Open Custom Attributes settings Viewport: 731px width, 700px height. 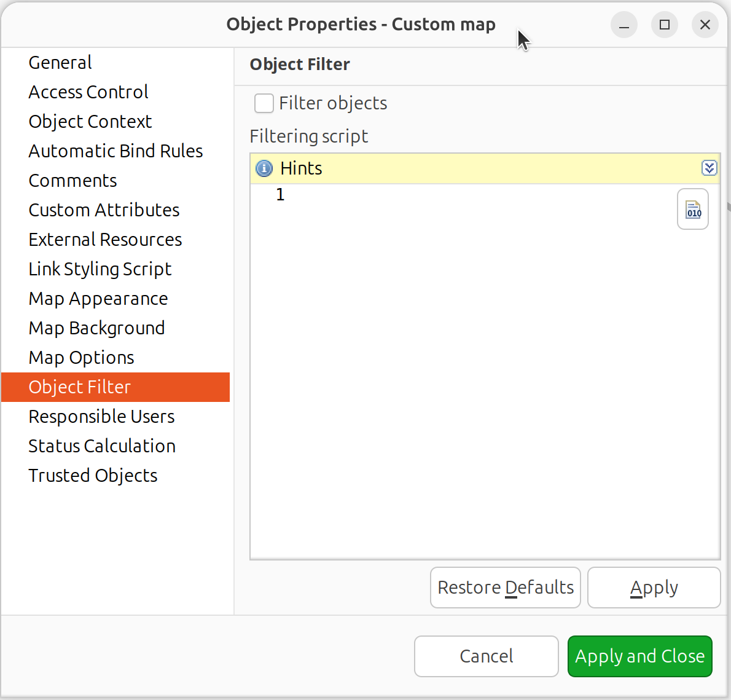[x=104, y=210]
